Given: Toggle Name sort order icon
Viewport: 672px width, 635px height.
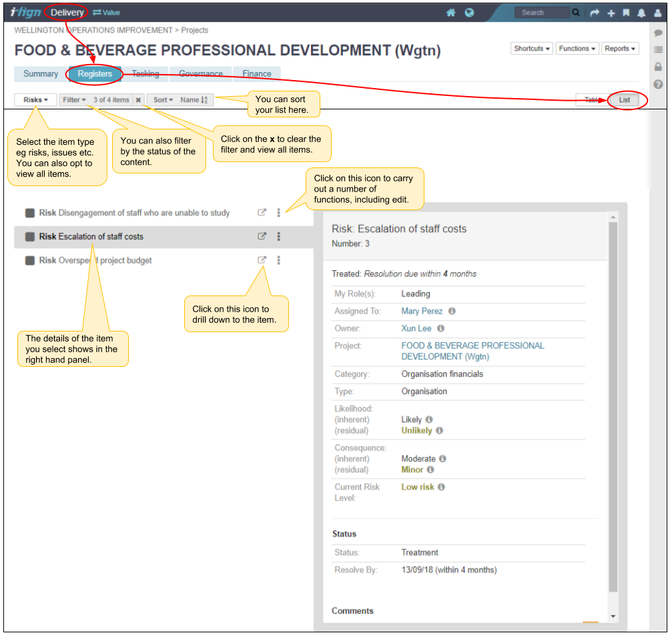Looking at the screenshot, I should 204,100.
